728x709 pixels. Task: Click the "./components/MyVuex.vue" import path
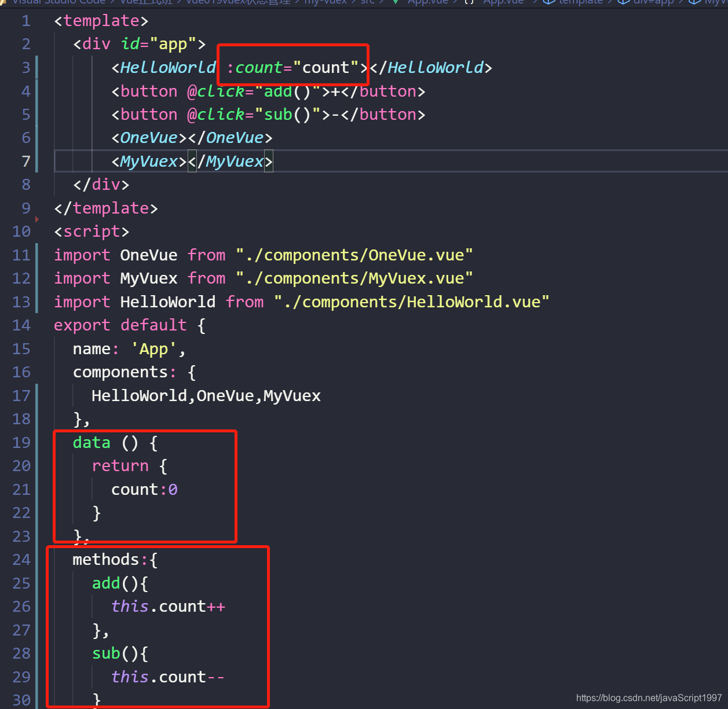[x=354, y=278]
